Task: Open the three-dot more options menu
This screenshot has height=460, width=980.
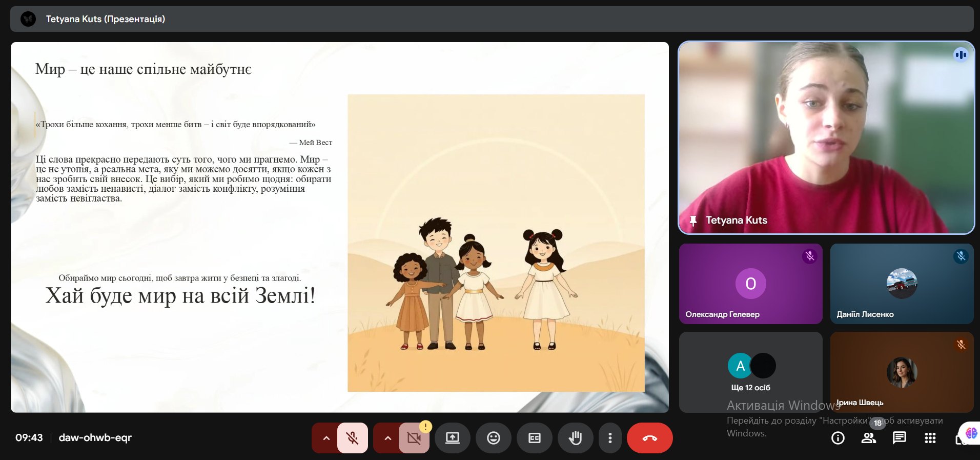Action: coord(609,438)
